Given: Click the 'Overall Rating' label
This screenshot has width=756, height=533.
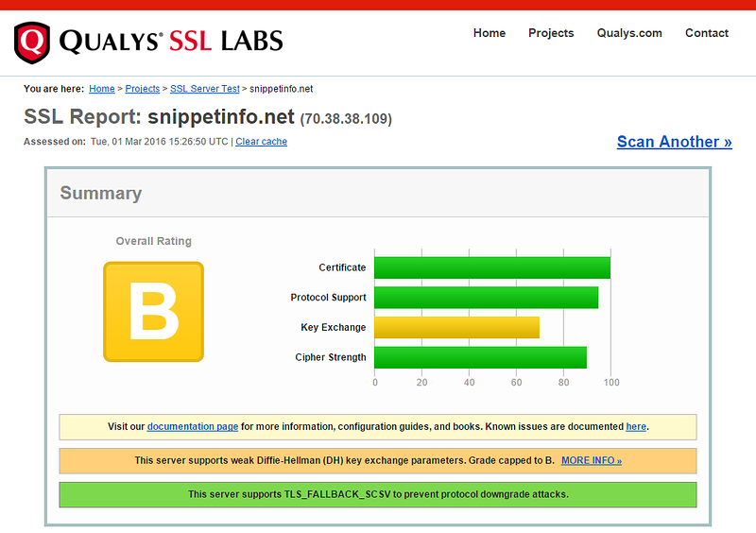Looking at the screenshot, I should point(154,241).
